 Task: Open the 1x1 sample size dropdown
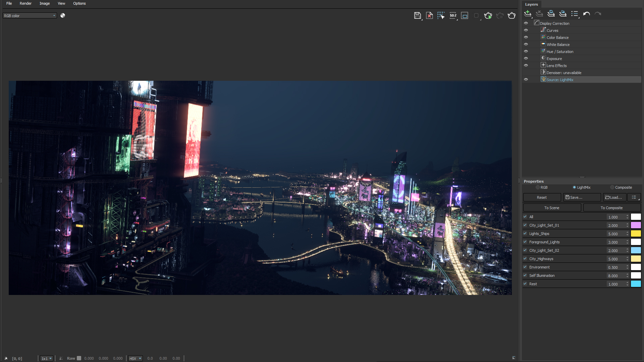click(x=47, y=358)
